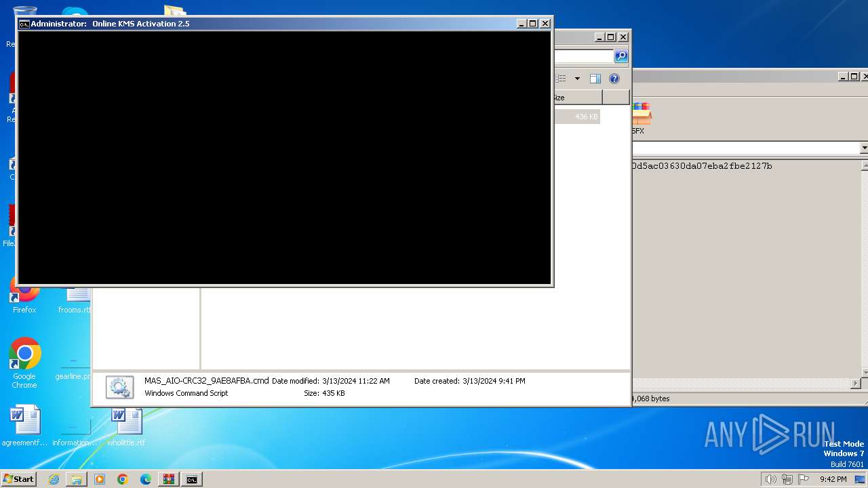This screenshot has height=488, width=868.
Task: Change view with Explorer view icon
Action: pos(561,79)
